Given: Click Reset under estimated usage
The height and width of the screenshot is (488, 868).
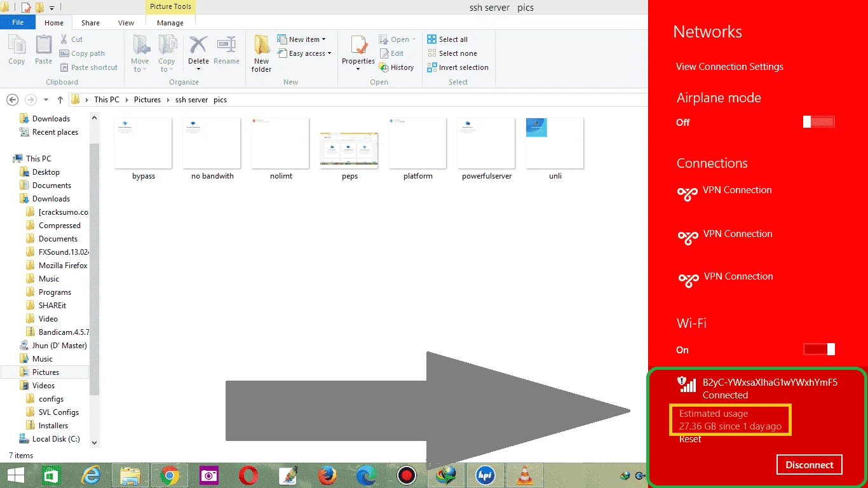Looking at the screenshot, I should (x=690, y=439).
